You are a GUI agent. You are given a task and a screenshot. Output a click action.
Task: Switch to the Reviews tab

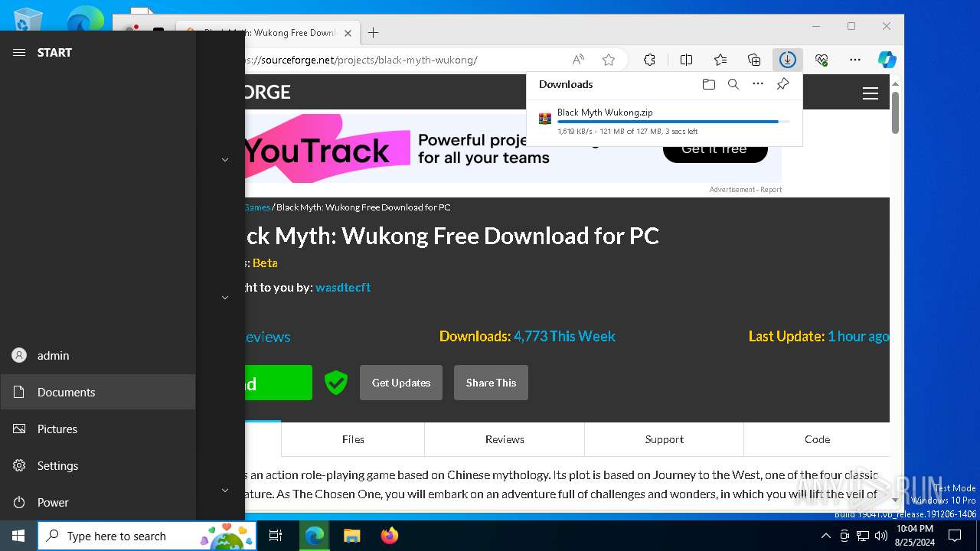tap(505, 439)
